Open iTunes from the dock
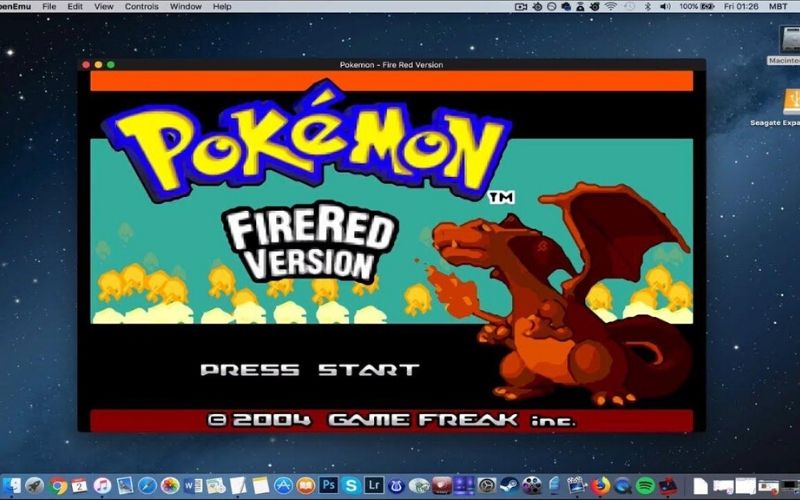This screenshot has width=800, height=500. coord(102,485)
